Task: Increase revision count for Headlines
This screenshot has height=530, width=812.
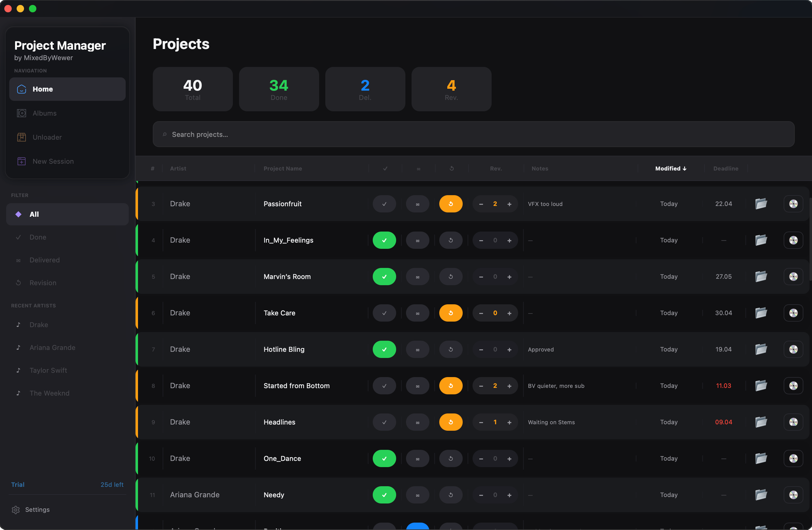Action: [509, 422]
